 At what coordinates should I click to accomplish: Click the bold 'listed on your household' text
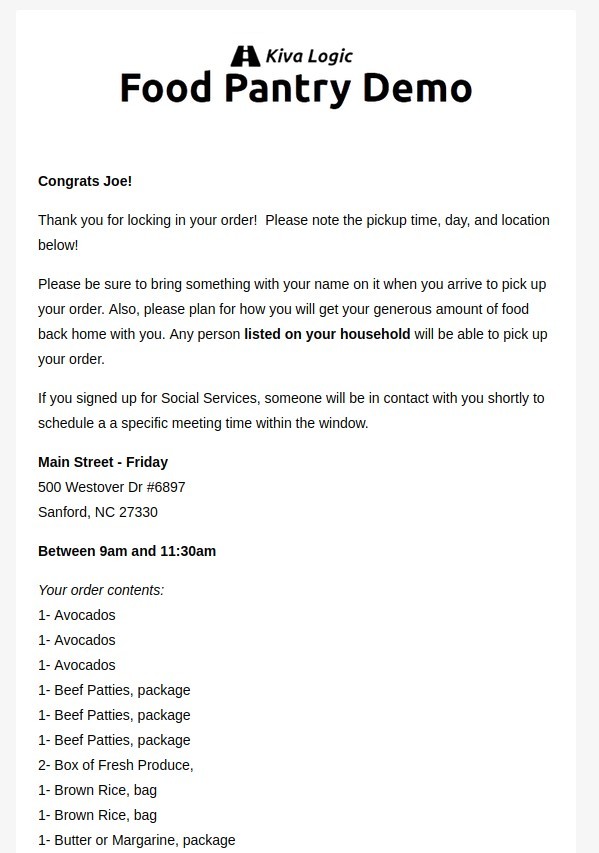[x=327, y=334]
